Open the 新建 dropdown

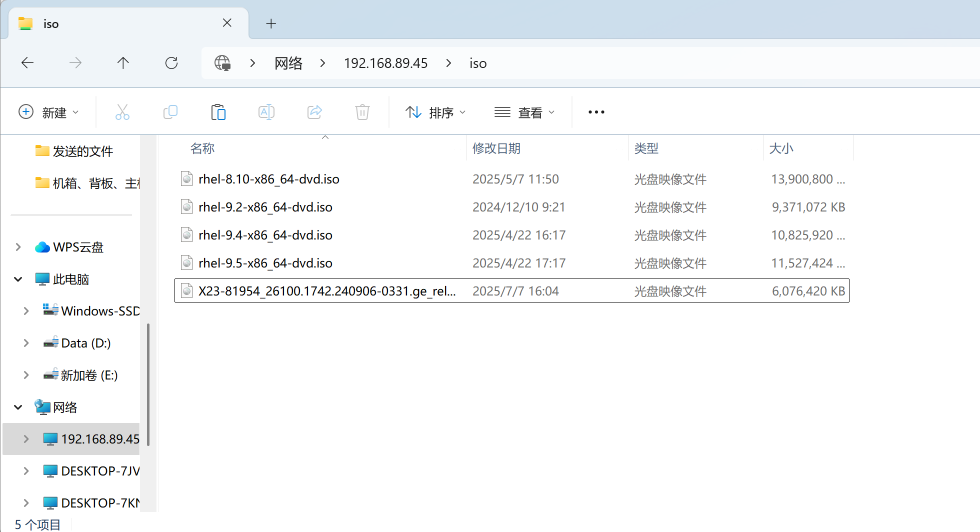pyautogui.click(x=48, y=112)
